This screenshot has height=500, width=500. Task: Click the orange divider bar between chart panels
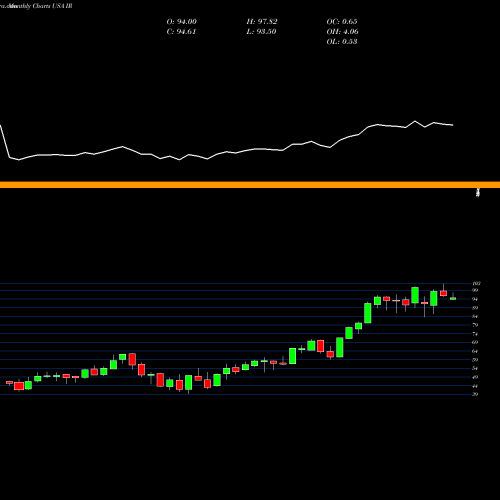coord(250,185)
